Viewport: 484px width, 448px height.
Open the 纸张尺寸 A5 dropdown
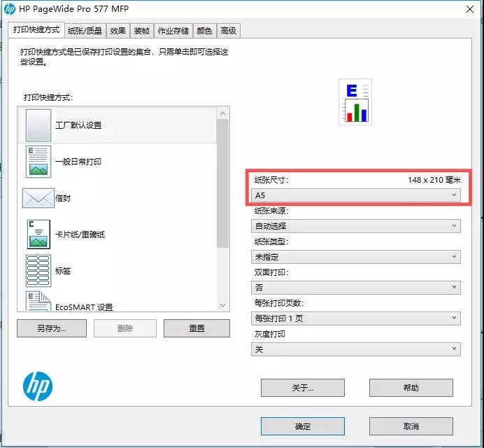[356, 195]
